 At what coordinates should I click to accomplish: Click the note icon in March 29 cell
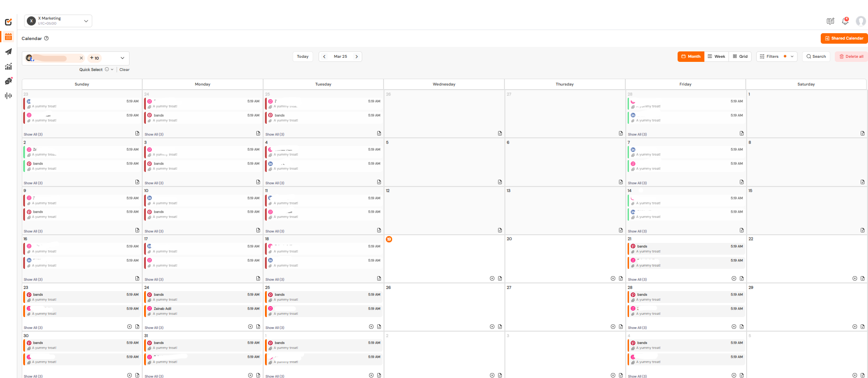863,327
